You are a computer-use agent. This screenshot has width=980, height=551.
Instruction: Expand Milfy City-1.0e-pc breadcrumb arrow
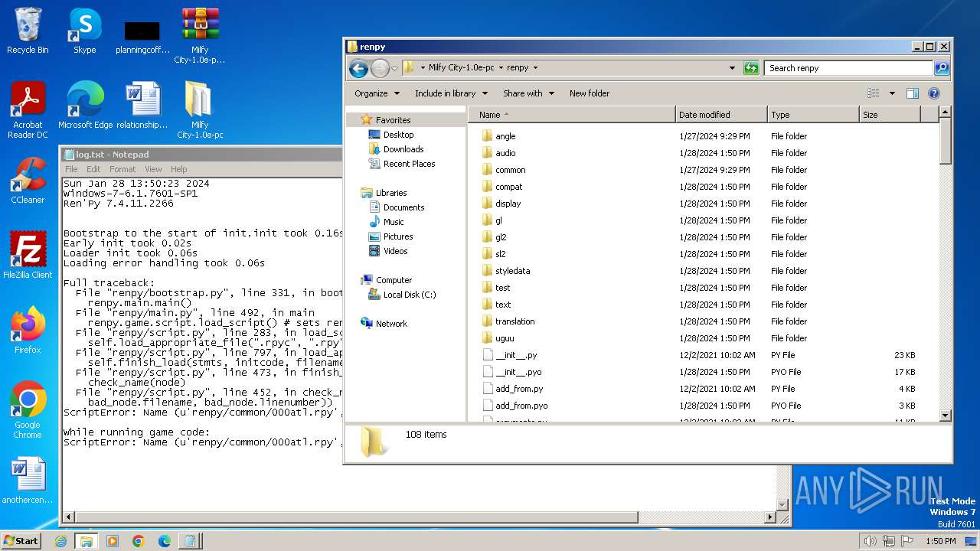[501, 67]
